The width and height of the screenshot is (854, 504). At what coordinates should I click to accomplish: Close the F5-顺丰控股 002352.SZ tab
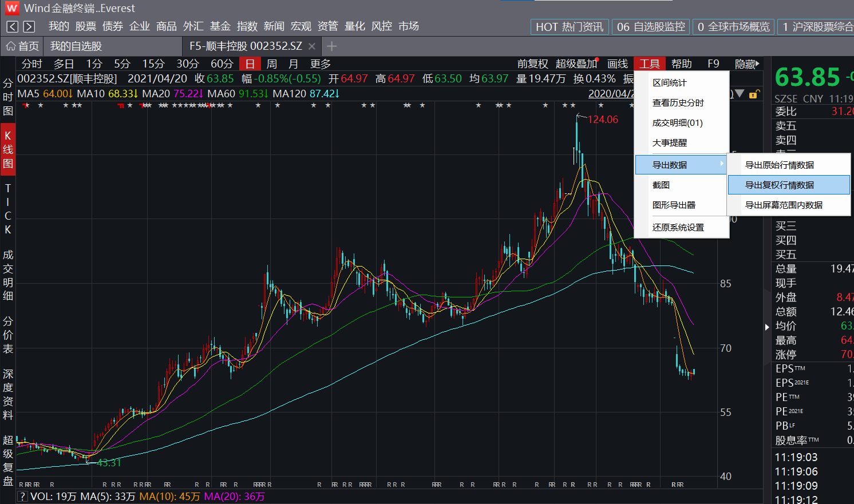tap(311, 46)
